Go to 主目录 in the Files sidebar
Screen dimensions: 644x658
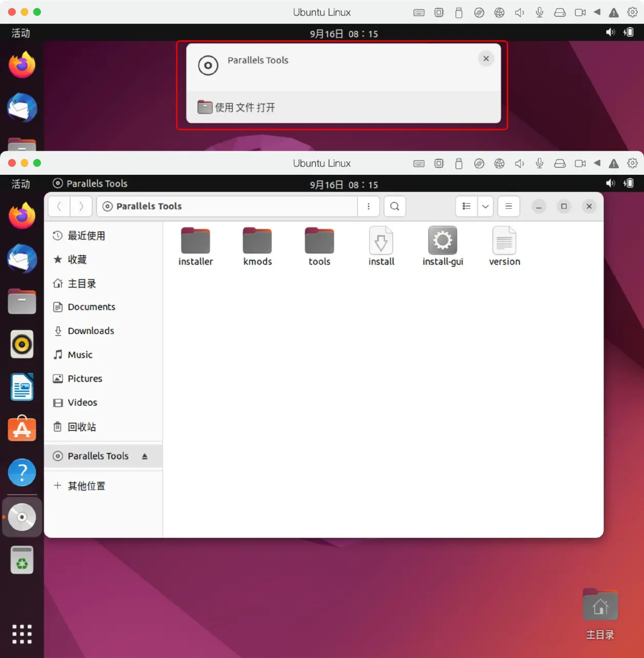[103, 283]
